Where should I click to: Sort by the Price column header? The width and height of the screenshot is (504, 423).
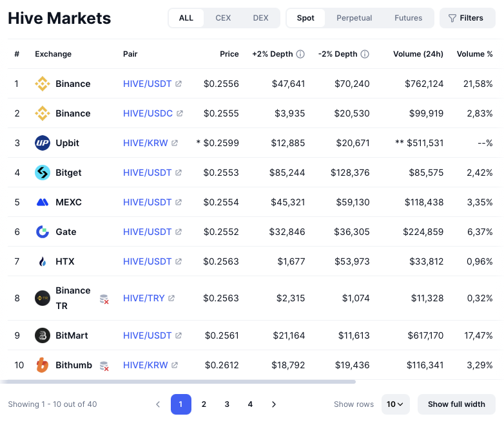coord(229,54)
